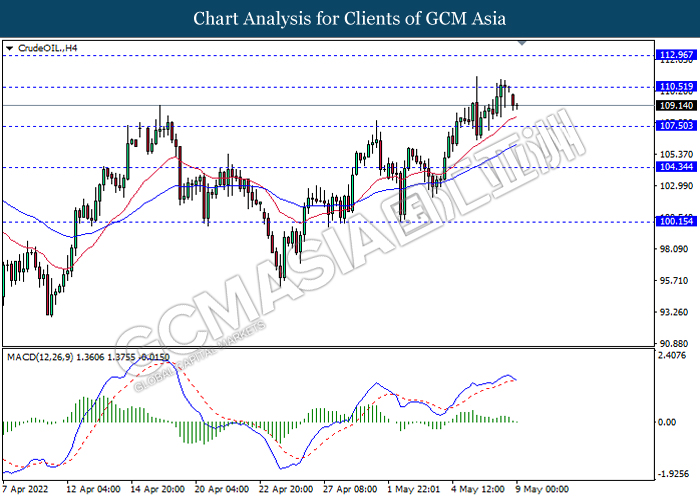The image size is (700, 500).
Task: Click the MACD zero level 0.00 label
Action: click(667, 422)
